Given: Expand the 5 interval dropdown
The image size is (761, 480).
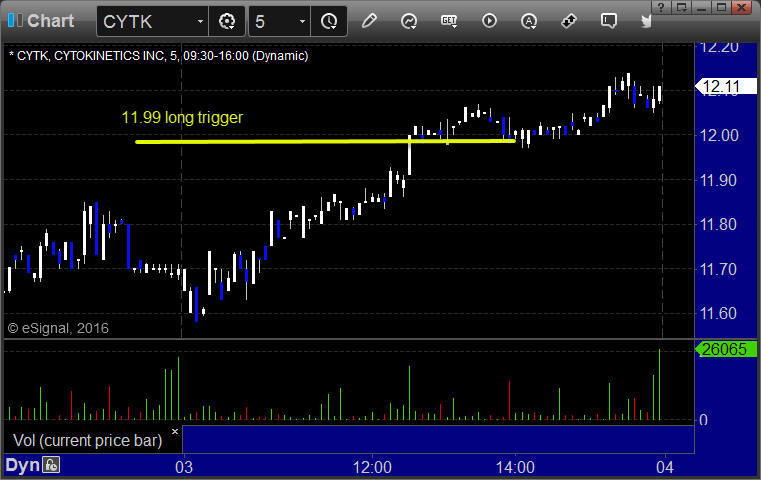Looking at the screenshot, I should [302, 21].
